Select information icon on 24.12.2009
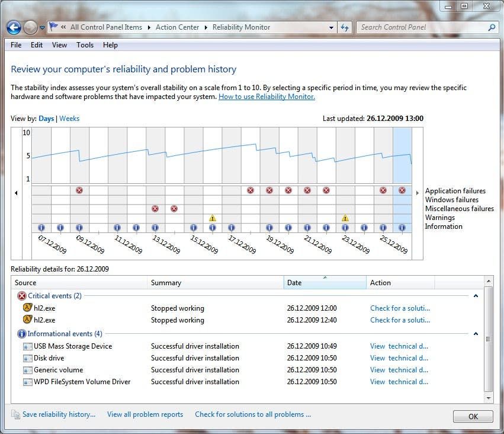The width and height of the screenshot is (504, 434). pyautogui.click(x=364, y=228)
